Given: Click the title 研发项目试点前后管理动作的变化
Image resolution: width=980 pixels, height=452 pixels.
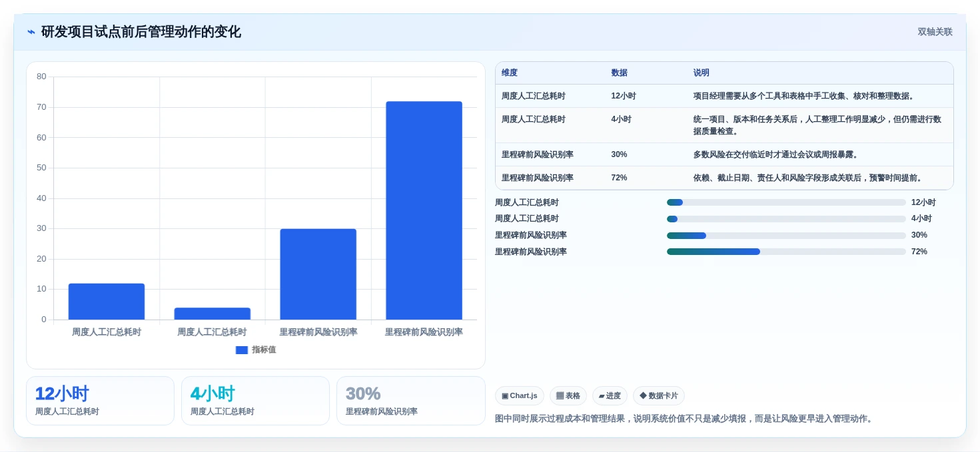Looking at the screenshot, I should (141, 32).
